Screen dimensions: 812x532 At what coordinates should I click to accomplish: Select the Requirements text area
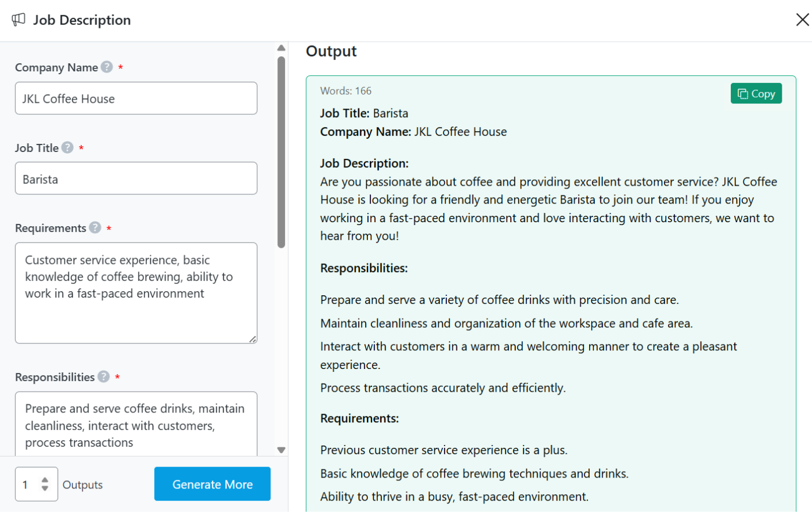(136, 293)
